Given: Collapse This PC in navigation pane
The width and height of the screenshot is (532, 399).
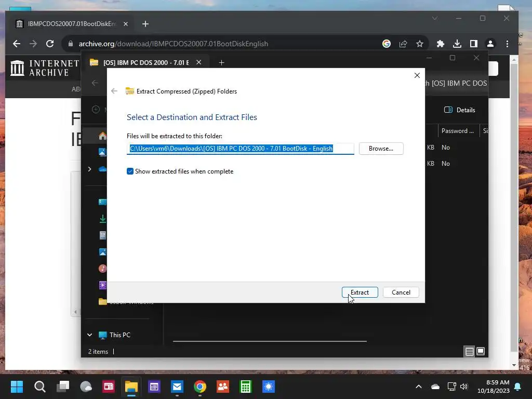Looking at the screenshot, I should pos(89,335).
